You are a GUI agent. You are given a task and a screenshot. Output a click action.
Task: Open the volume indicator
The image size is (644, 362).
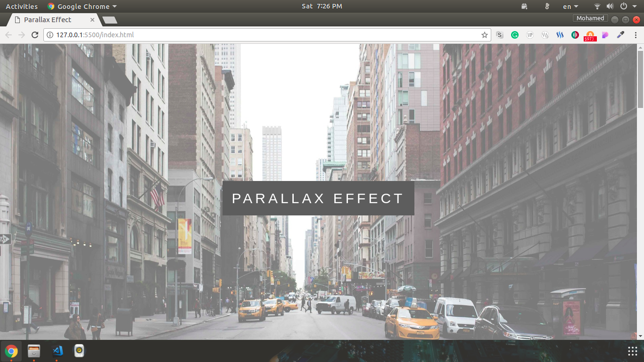[x=610, y=7]
